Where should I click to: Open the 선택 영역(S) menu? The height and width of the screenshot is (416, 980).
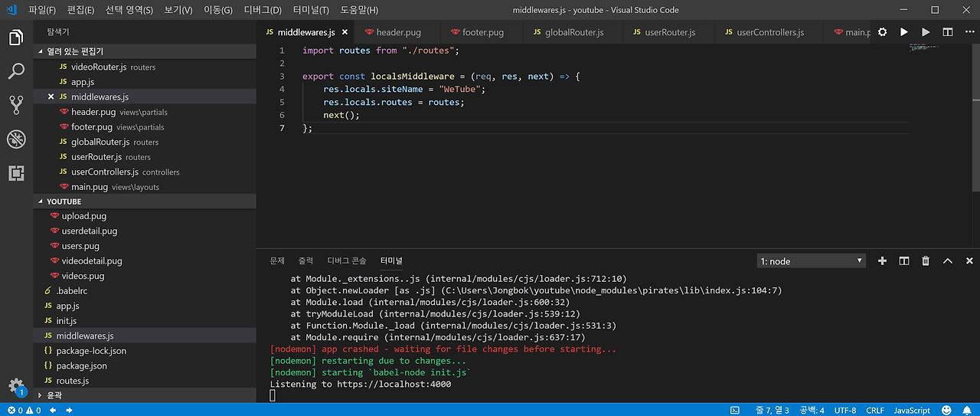click(x=129, y=10)
